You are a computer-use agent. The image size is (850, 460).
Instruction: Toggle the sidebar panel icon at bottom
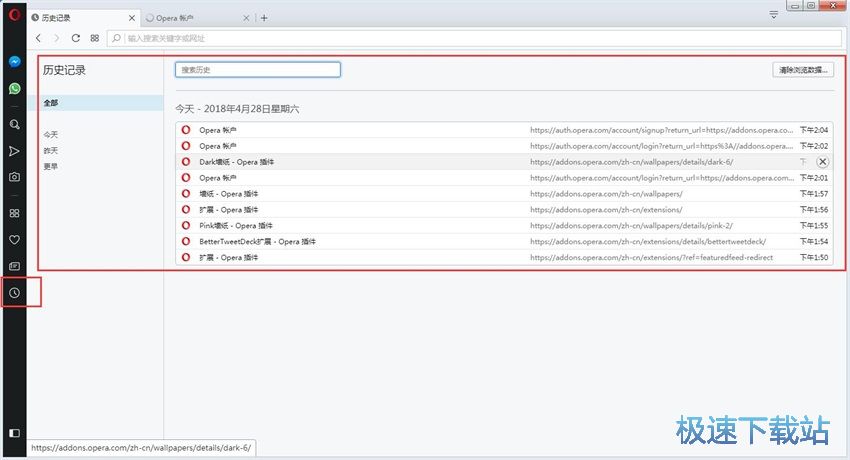[15, 433]
